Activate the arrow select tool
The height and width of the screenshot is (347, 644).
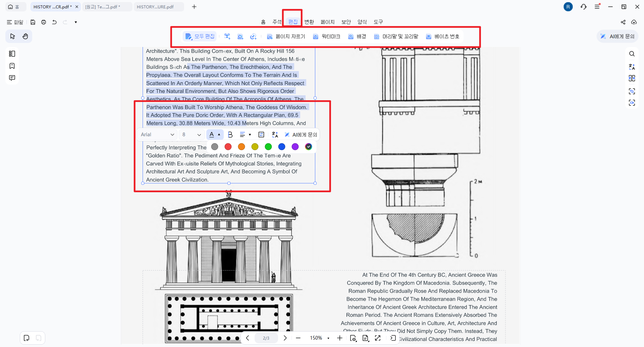coord(13,36)
